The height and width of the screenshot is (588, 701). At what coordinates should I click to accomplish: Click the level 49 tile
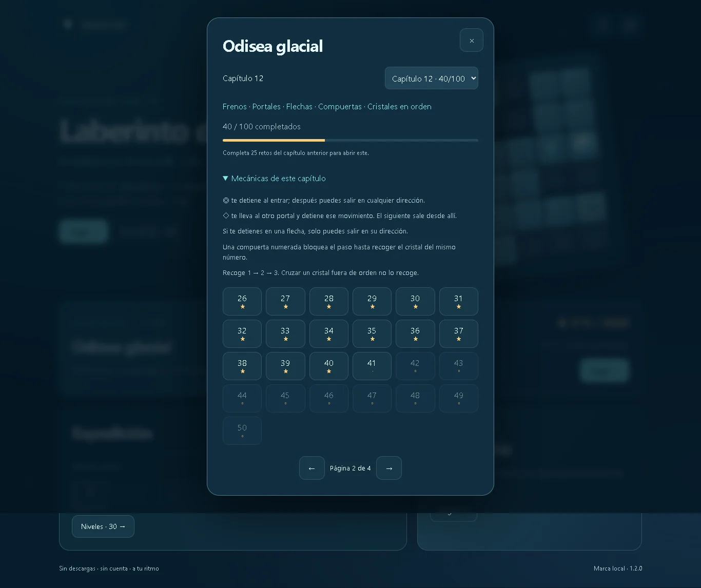(459, 399)
